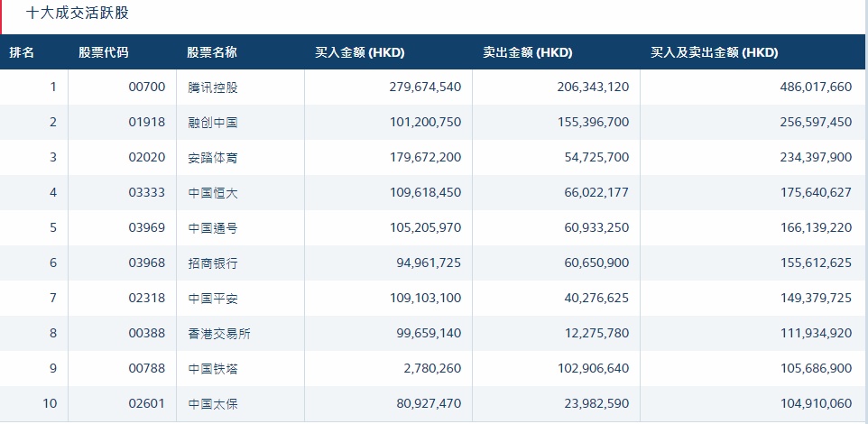
Task: Click buy amount 109,103,100
Action: 425,298
